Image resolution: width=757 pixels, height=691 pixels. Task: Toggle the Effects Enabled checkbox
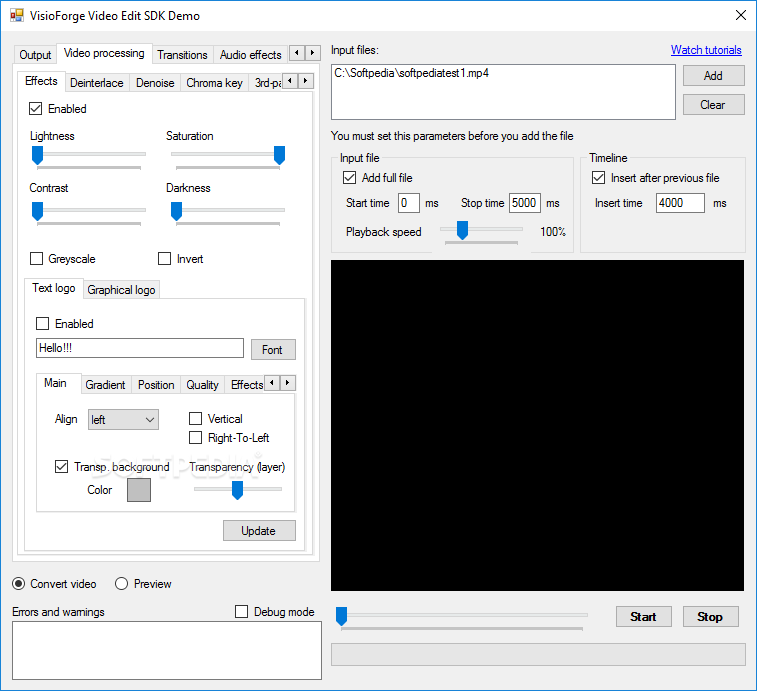click(x=36, y=109)
